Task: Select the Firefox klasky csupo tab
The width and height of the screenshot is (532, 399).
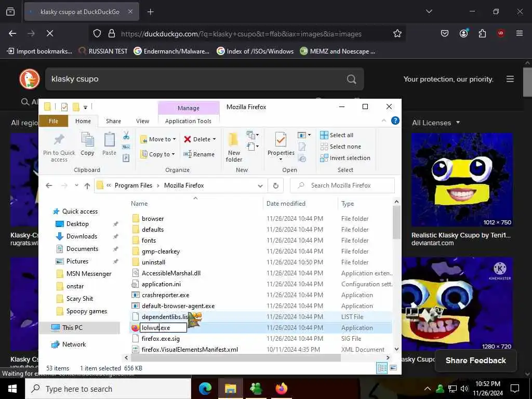Action: [82, 11]
